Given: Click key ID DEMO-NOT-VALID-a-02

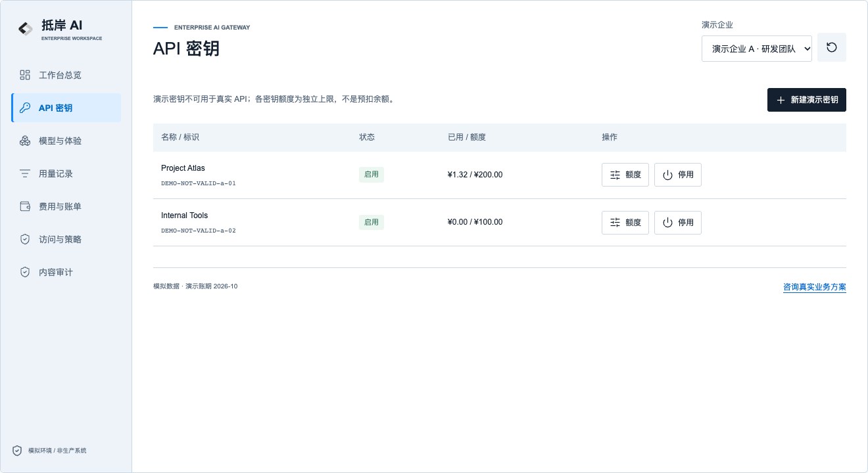Looking at the screenshot, I should tap(198, 231).
